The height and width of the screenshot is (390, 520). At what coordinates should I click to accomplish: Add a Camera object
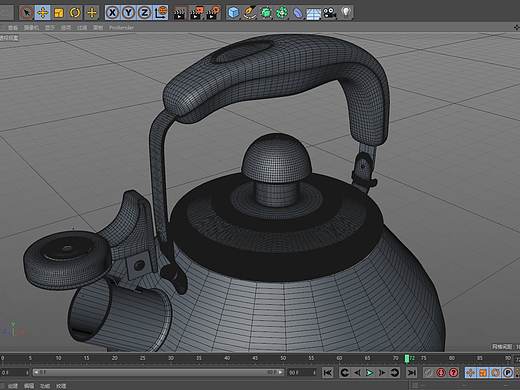click(330, 13)
